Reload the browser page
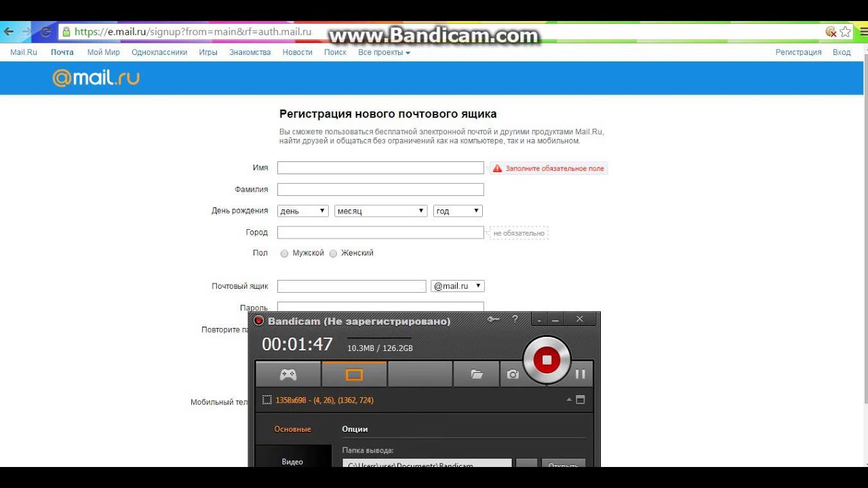868x488 pixels. (x=45, y=32)
